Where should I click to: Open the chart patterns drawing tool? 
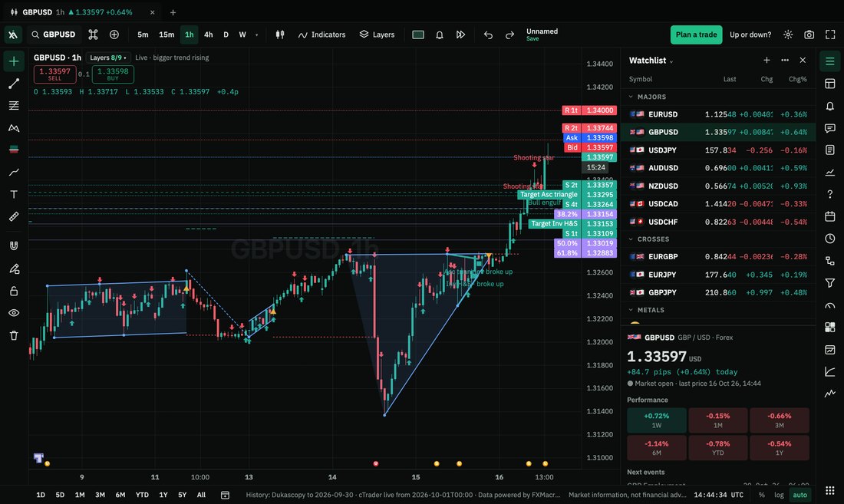click(x=14, y=128)
